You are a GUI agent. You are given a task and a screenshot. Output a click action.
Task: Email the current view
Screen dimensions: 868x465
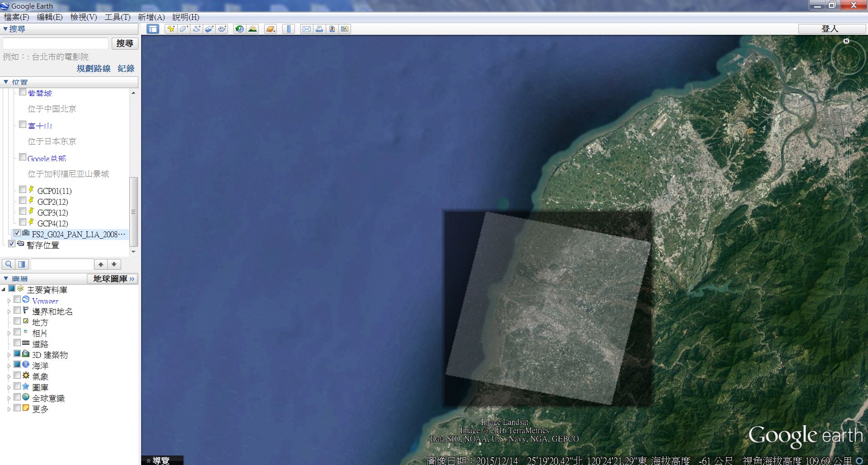pyautogui.click(x=307, y=29)
